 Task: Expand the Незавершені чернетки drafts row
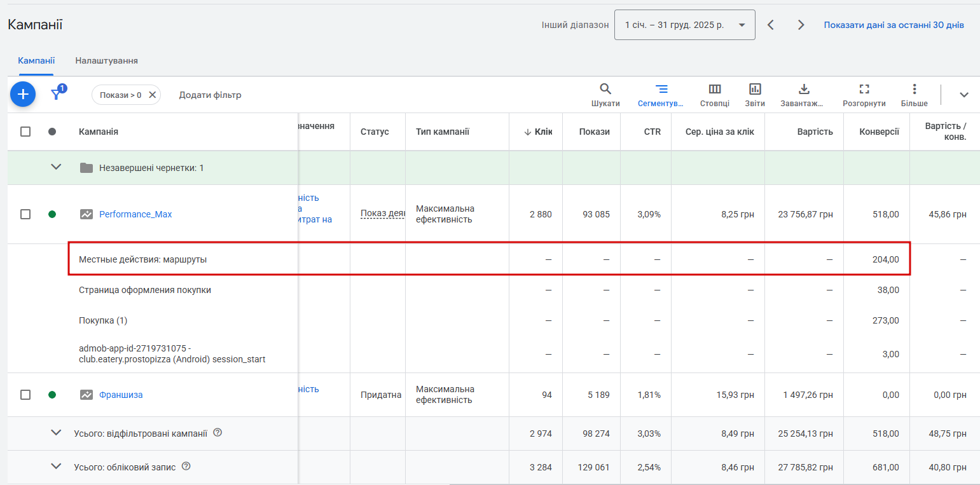pyautogui.click(x=56, y=167)
